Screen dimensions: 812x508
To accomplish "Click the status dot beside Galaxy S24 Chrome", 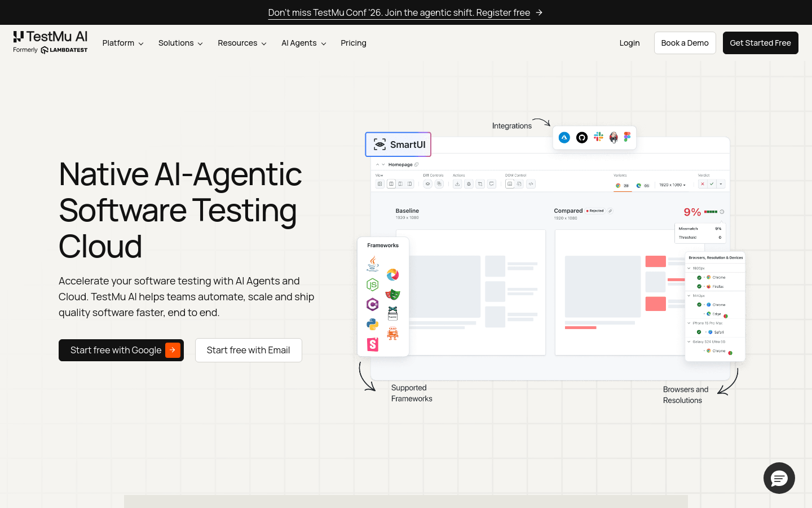I will tap(730, 353).
